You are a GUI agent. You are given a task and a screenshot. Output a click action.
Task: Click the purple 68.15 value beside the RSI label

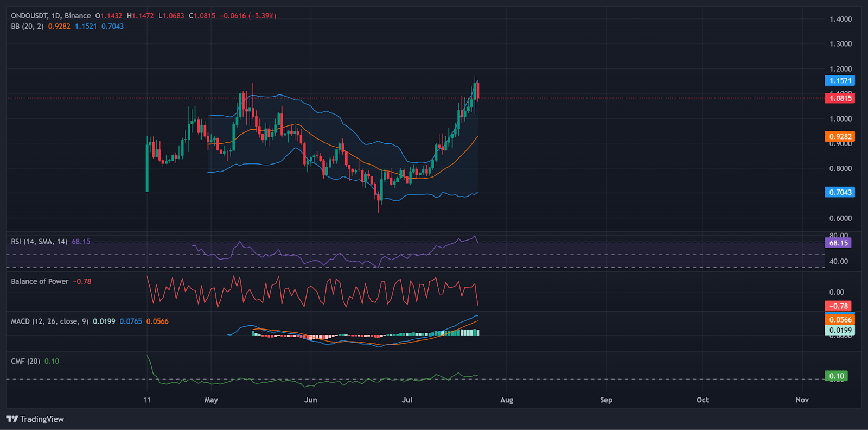tap(81, 241)
